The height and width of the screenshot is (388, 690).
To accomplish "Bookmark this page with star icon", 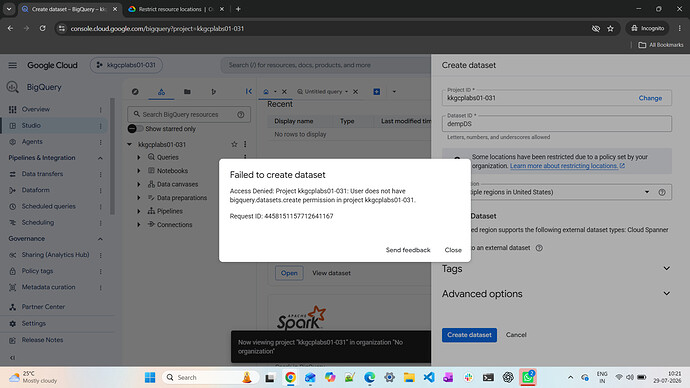I will click(610, 29).
